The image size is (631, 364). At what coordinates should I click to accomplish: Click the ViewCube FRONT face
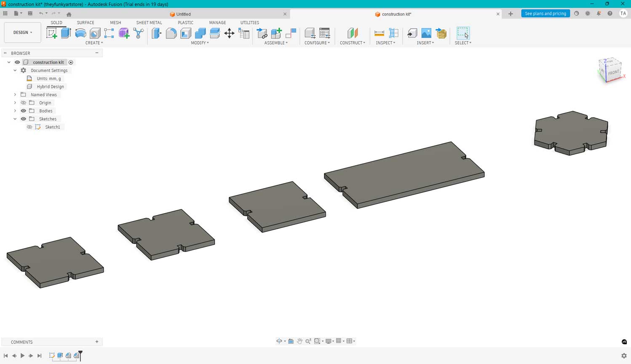(x=613, y=72)
